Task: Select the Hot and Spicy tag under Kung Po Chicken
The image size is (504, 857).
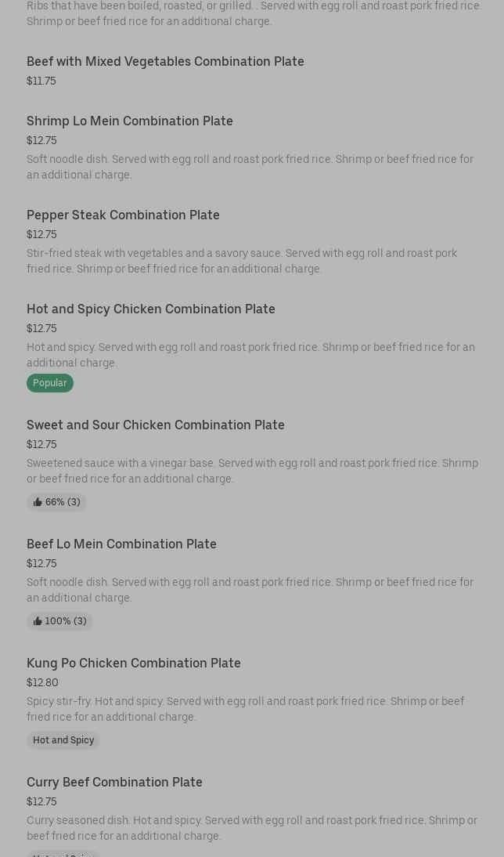Action: (x=63, y=740)
